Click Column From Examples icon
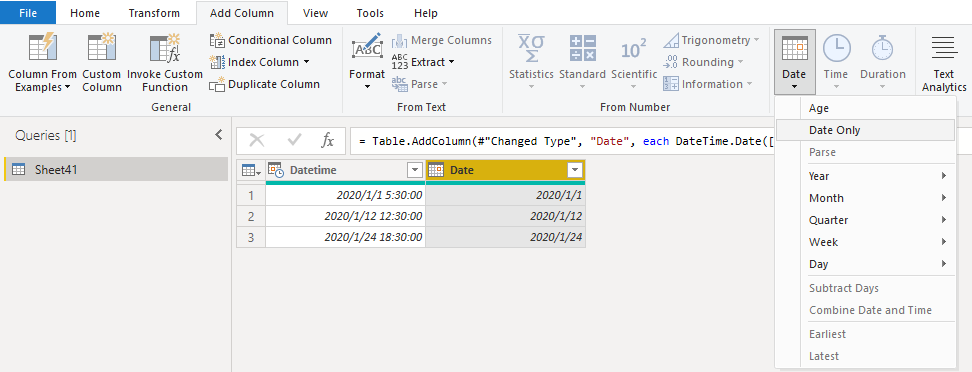This screenshot has height=372, width=972. click(43, 48)
